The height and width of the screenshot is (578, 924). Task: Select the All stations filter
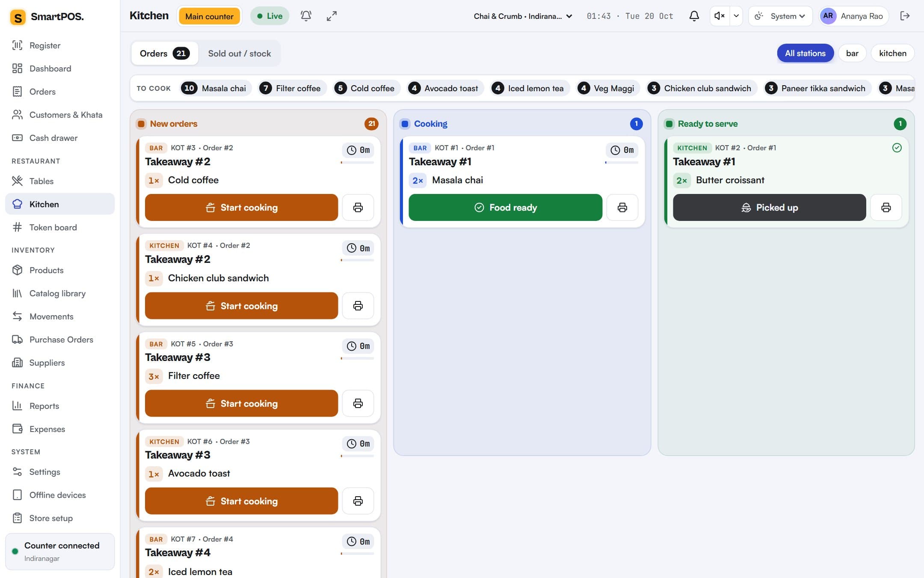point(805,53)
